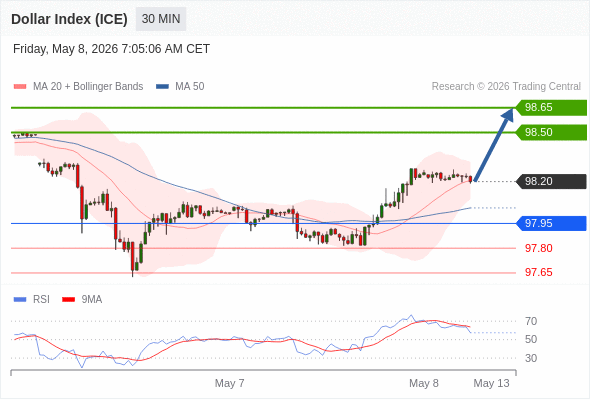Click the pink MA 20 legend swatch
The width and height of the screenshot is (590, 400).
[20, 87]
